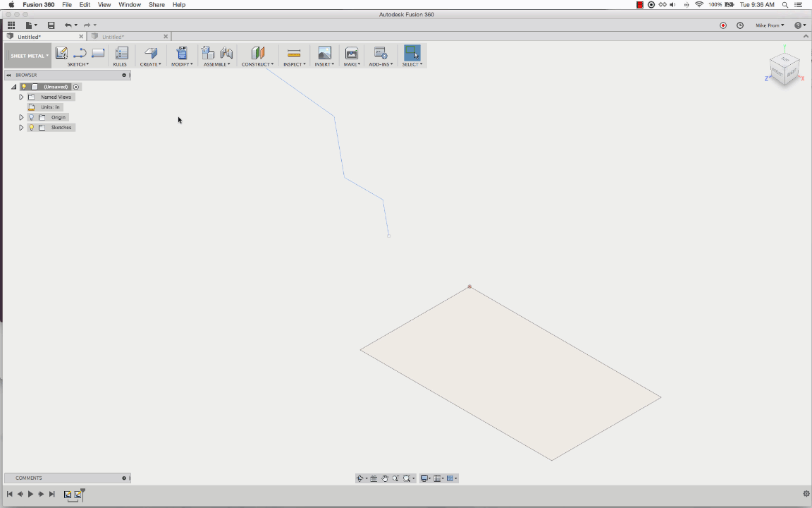The height and width of the screenshot is (508, 812).
Task: Click the timeline Play button
Action: (30, 494)
